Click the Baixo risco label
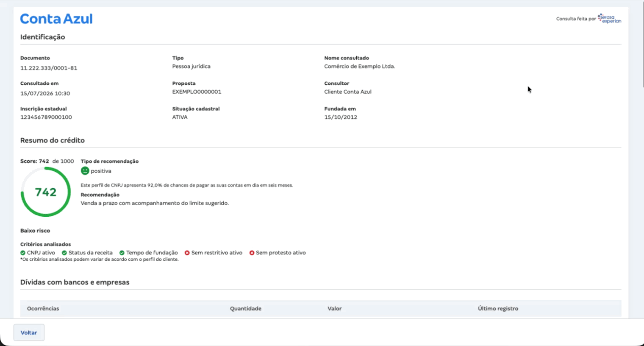 click(x=35, y=231)
